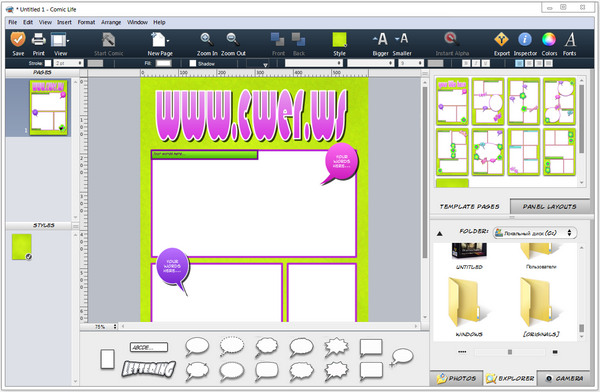Click Zoom Out magnifier icon
Image resolution: width=600 pixels, height=392 pixels.
click(233, 39)
